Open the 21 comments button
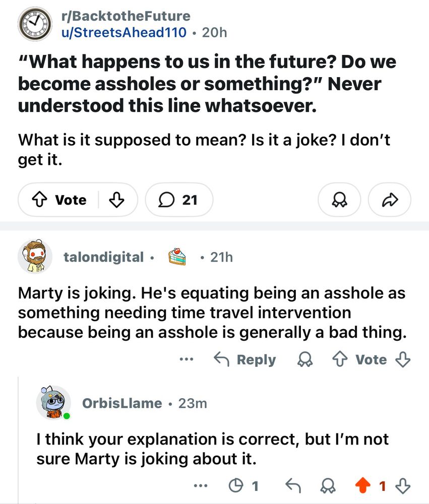Screen dimensions: 429x504 pyautogui.click(x=179, y=200)
